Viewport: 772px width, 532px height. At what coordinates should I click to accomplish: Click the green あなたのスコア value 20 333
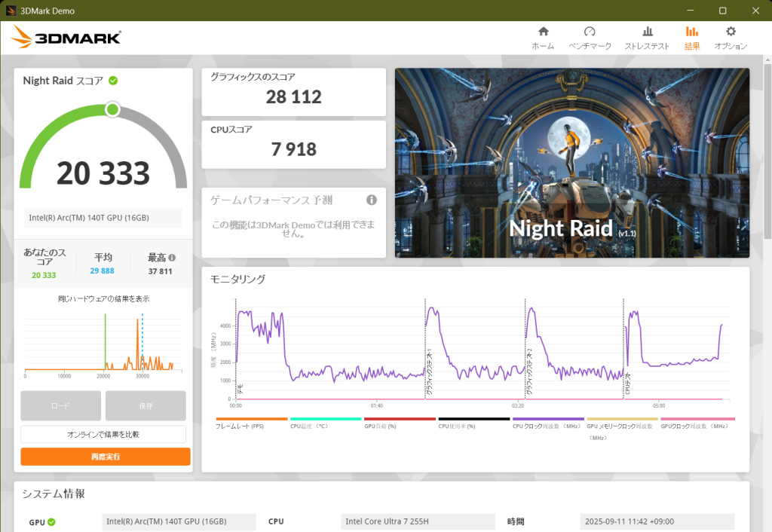tap(44, 275)
